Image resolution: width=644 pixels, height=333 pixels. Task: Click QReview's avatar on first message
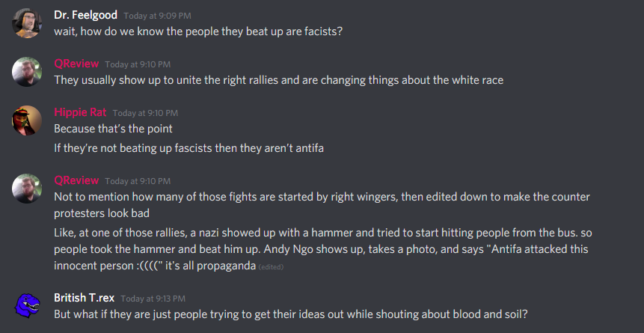[x=27, y=72]
